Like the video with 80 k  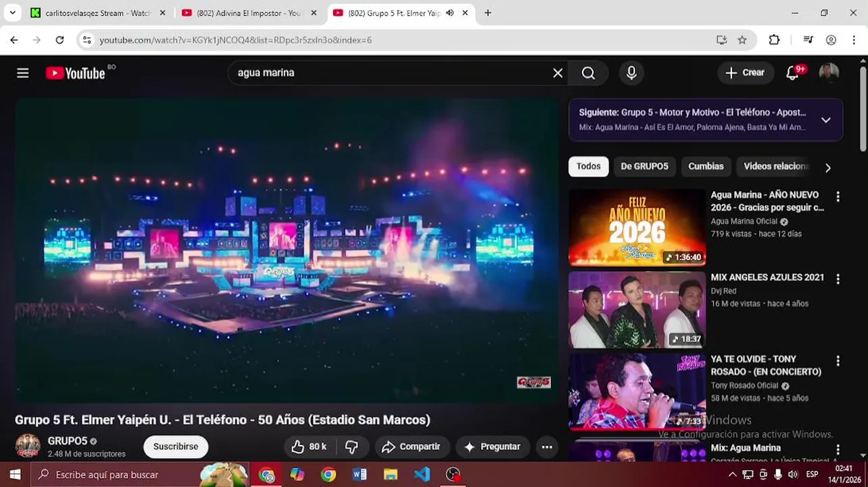point(309,446)
